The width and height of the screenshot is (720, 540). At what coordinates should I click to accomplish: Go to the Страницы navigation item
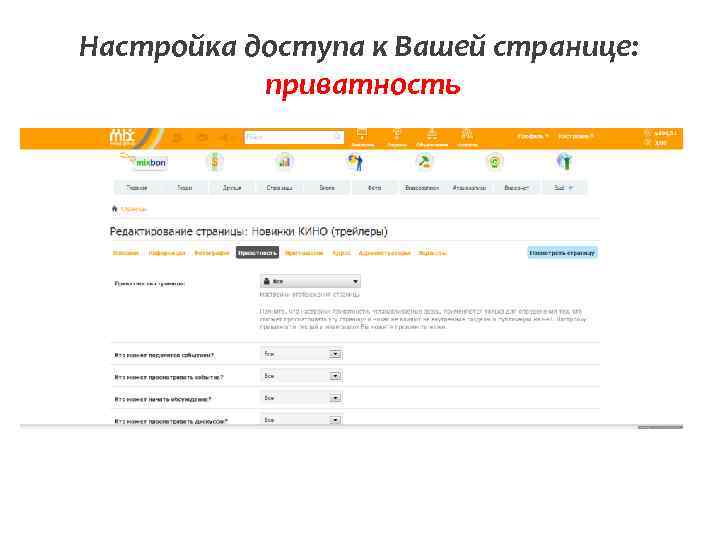(x=279, y=188)
